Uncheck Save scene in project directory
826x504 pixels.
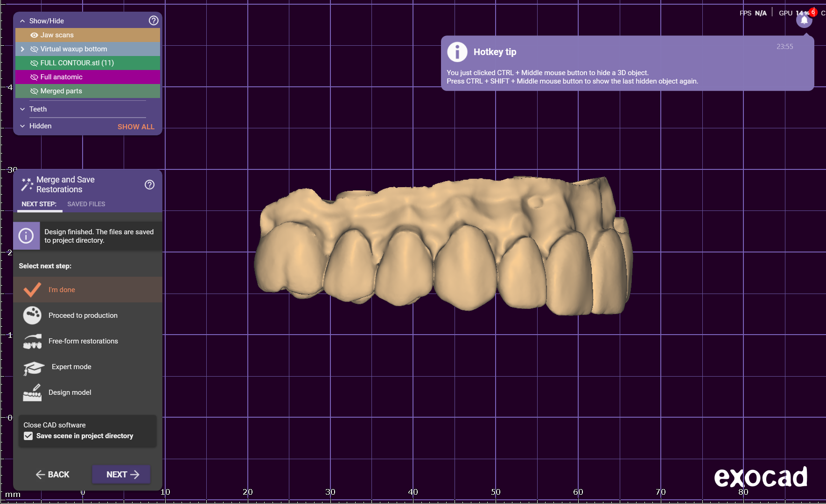coord(28,436)
